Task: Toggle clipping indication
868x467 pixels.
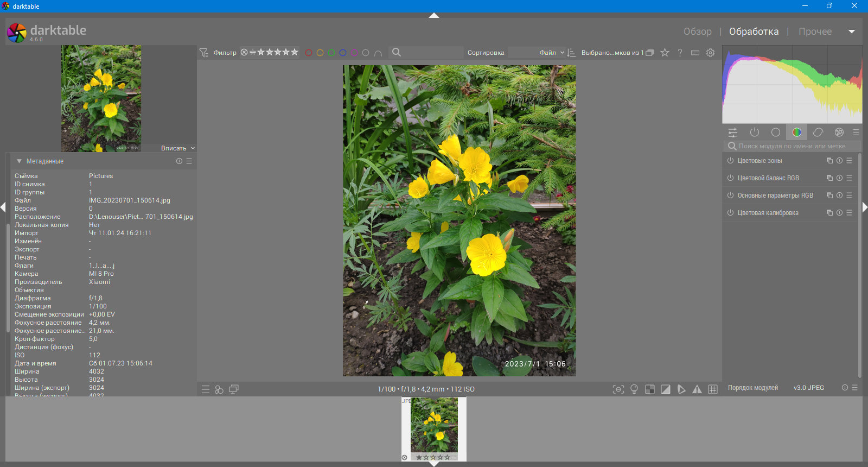Action: pos(666,389)
